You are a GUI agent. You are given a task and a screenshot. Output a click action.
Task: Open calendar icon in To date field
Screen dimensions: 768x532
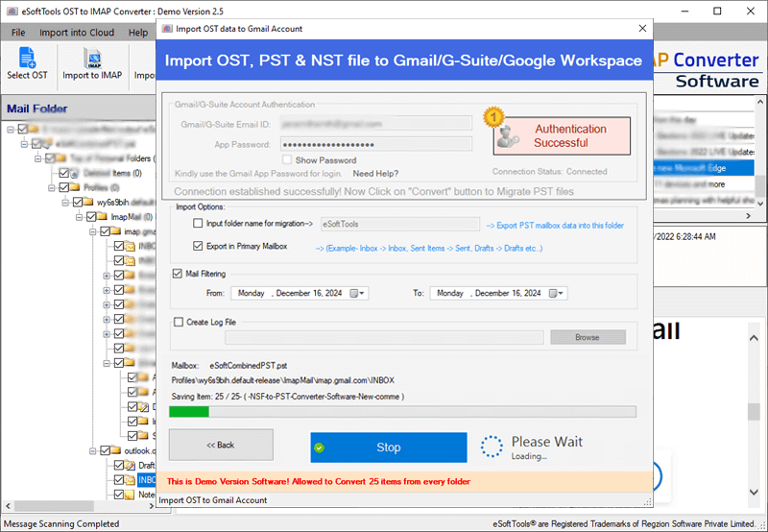(553, 293)
